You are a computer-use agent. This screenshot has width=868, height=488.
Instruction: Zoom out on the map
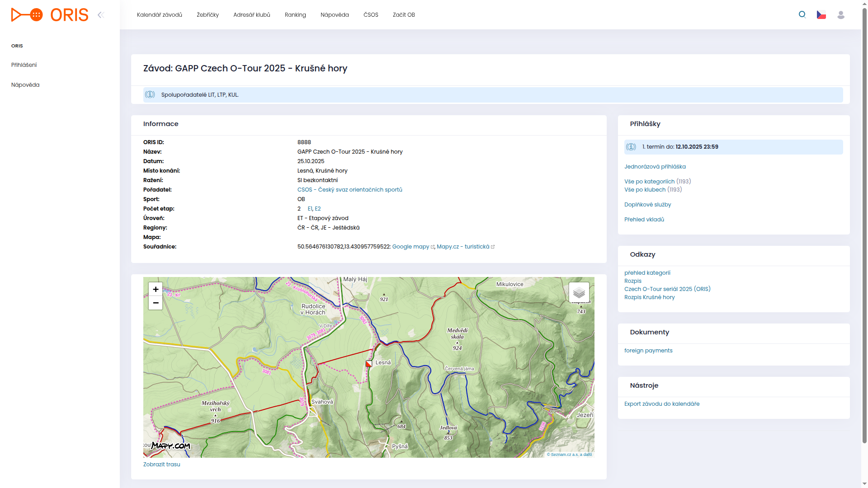click(156, 303)
